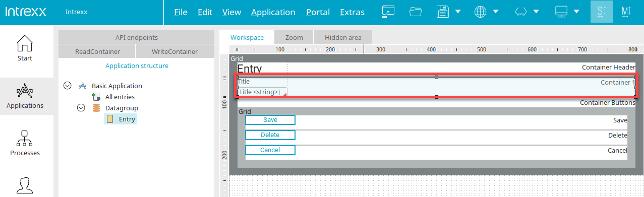Click the user icon below Processes

coord(25,186)
